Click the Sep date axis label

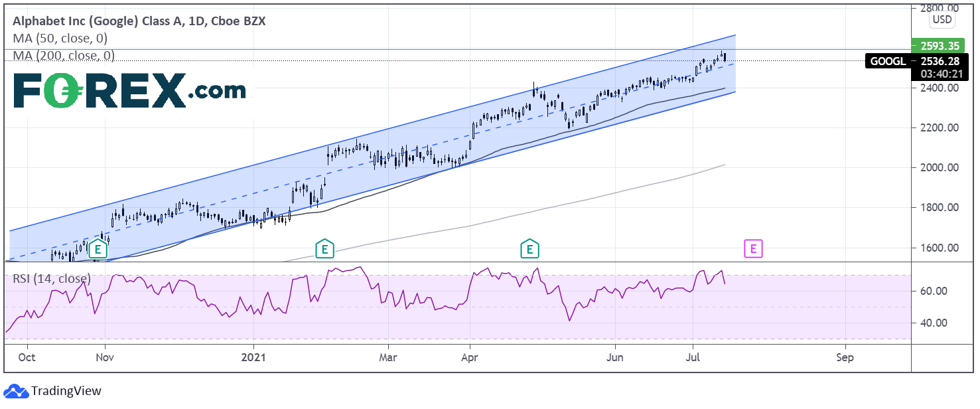[845, 357]
